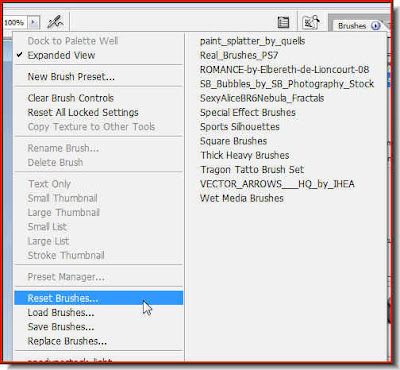Select Large Thumbnail view option
This screenshot has height=370, width=400.
(x=99, y=212)
